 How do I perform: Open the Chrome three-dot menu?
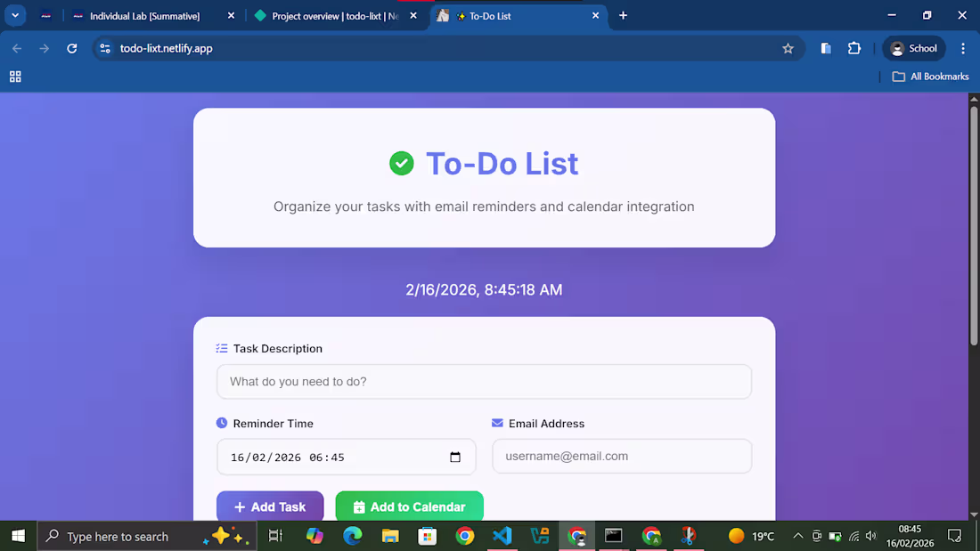tap(962, 48)
